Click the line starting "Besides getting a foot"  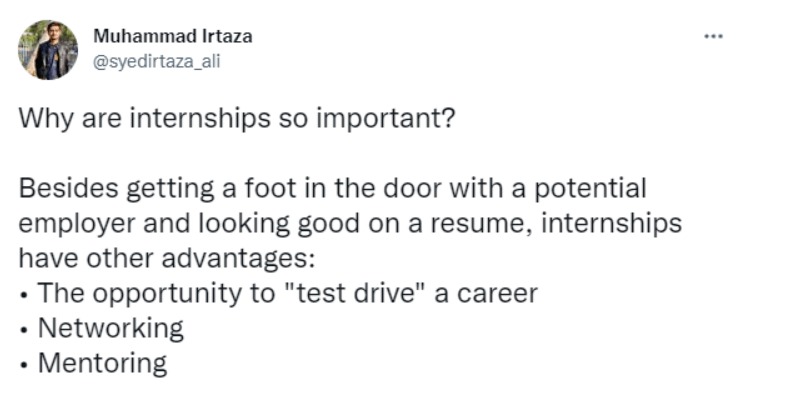(332, 187)
